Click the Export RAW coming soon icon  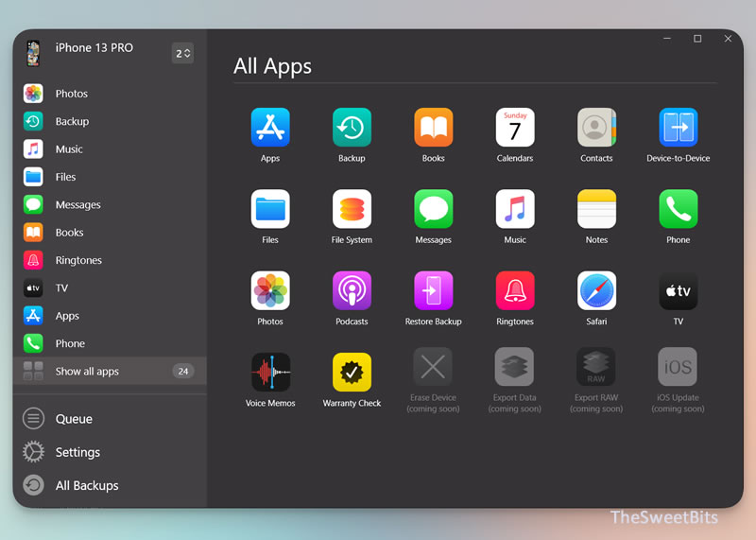[x=596, y=367]
